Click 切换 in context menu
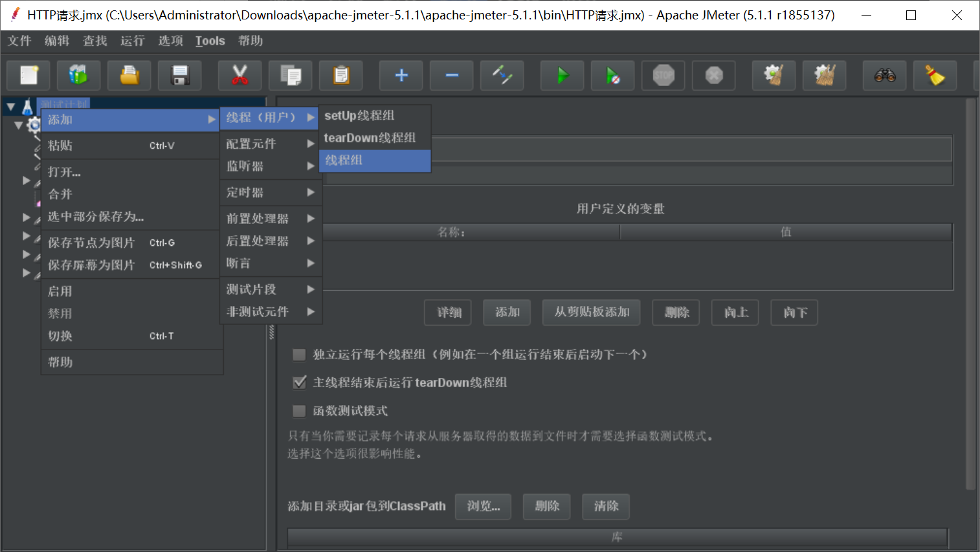The width and height of the screenshot is (980, 552). pyautogui.click(x=131, y=336)
